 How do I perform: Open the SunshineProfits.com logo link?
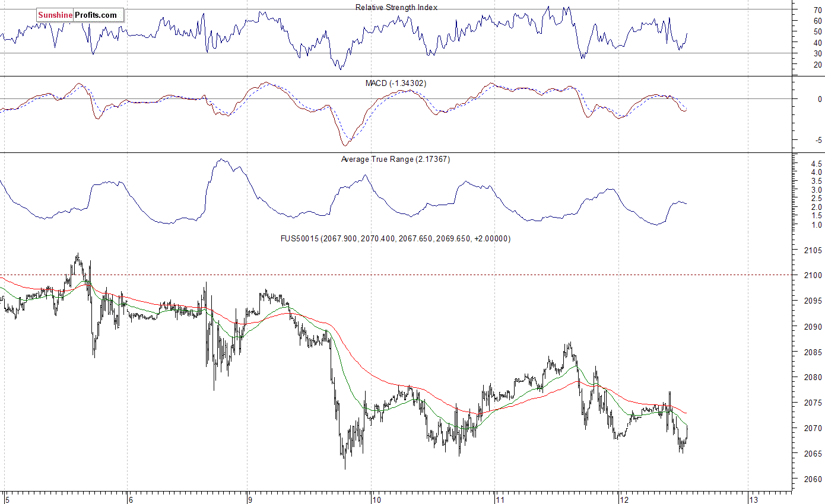[x=80, y=15]
